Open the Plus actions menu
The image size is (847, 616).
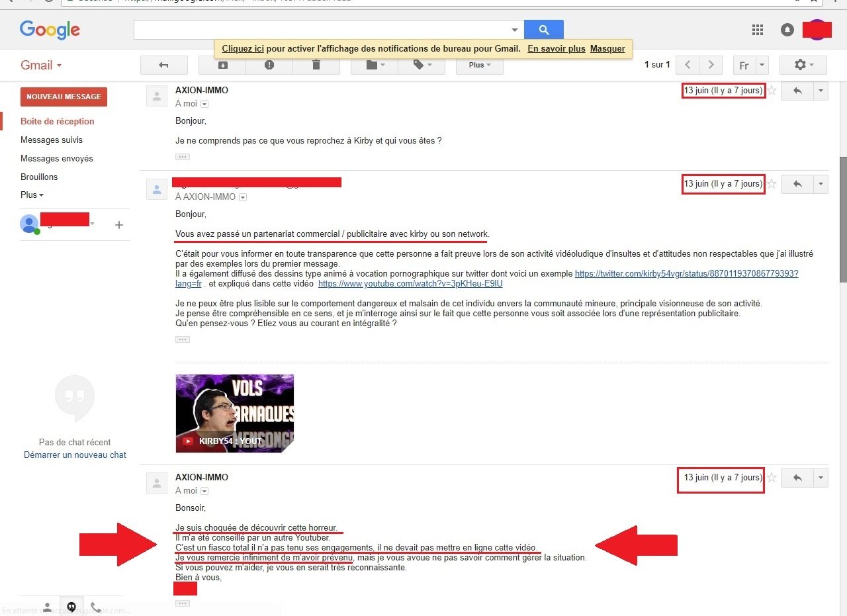point(480,65)
